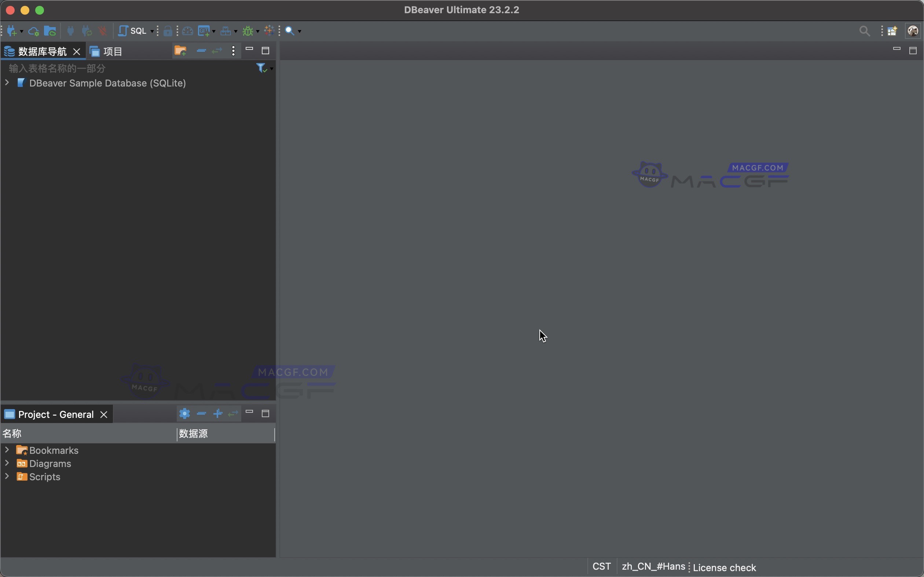Click the stacked boxes tools icon

click(x=226, y=31)
